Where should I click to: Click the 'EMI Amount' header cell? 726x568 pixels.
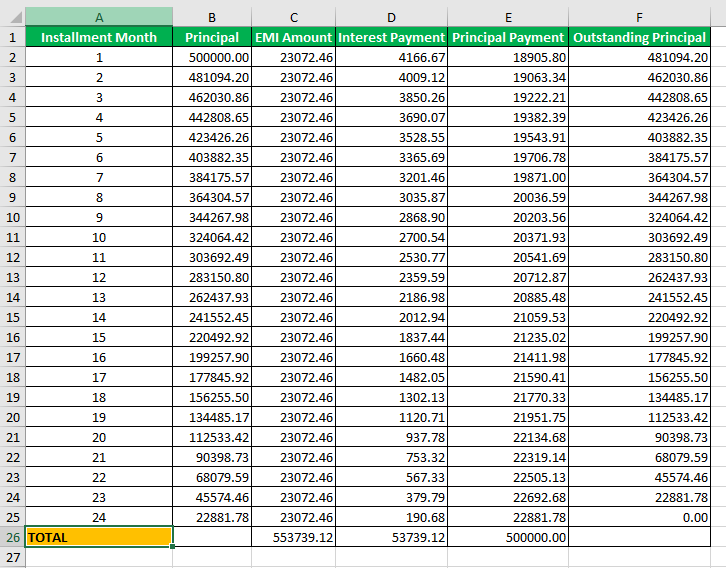[x=294, y=37]
